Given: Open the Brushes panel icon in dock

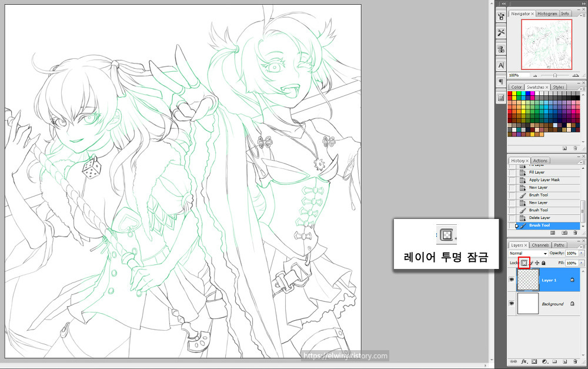Looking at the screenshot, I should 501,16.
